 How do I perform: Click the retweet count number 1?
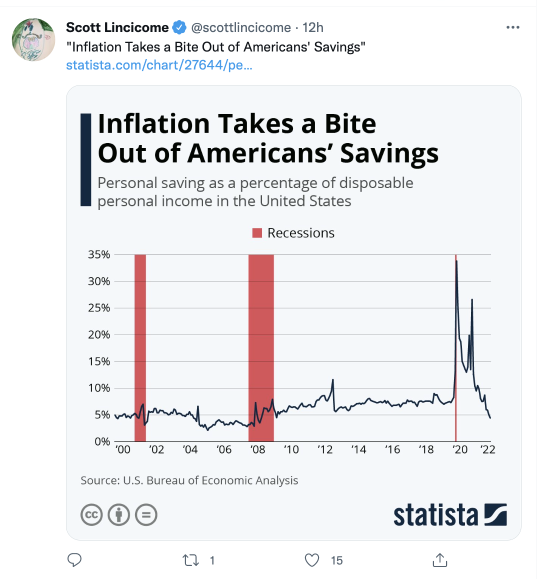[x=212, y=561]
